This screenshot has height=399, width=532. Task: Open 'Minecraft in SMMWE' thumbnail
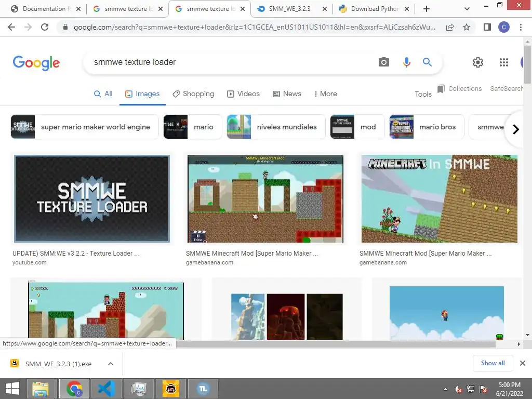coord(440,199)
